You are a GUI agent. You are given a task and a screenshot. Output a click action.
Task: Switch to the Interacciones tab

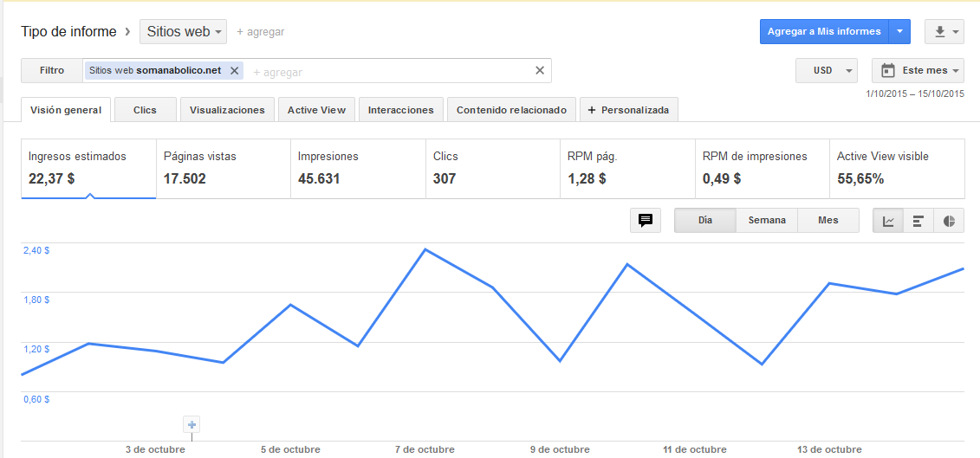point(400,110)
